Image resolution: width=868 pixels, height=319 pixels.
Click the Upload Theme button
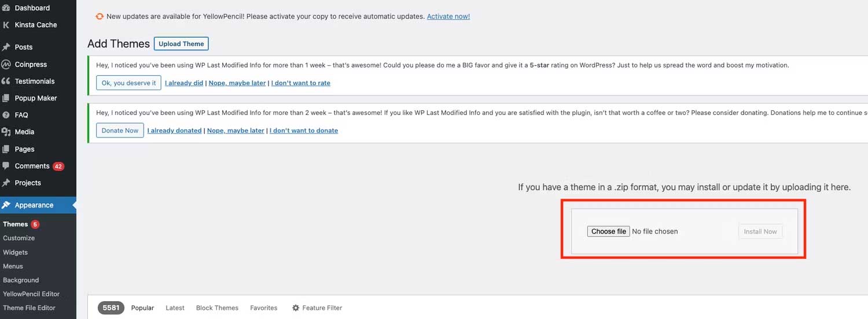[181, 44]
